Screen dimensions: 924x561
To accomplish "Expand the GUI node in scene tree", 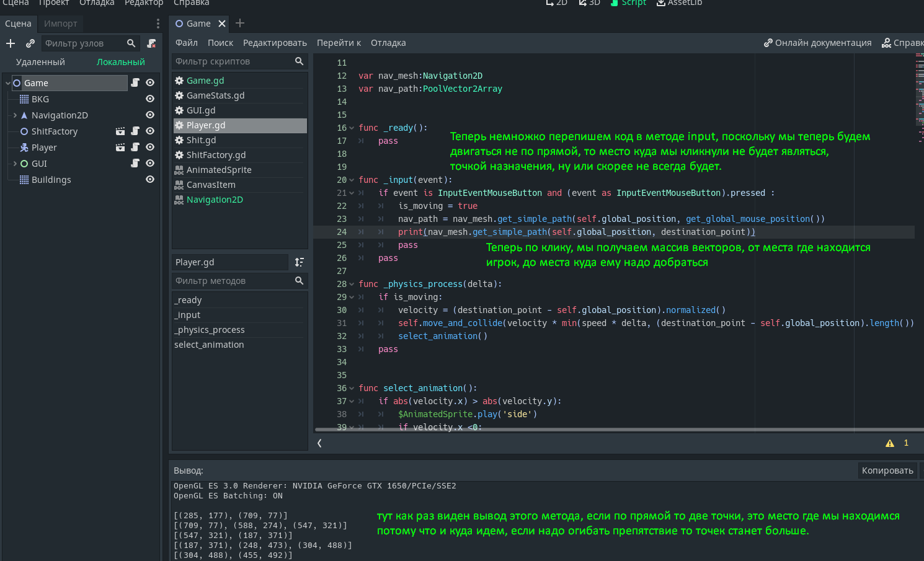I will pos(15,164).
